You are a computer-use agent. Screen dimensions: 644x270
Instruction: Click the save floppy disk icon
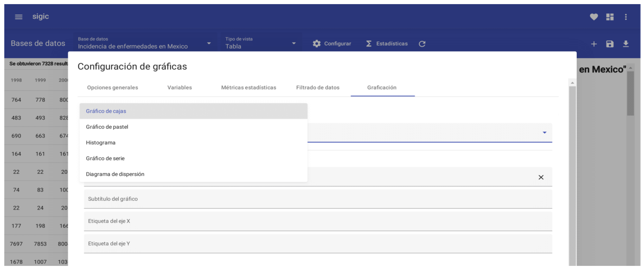pos(610,44)
